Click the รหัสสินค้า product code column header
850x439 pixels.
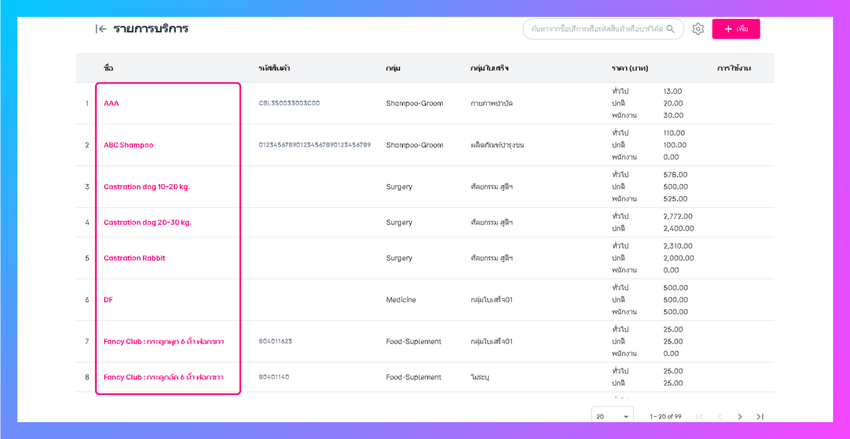(274, 68)
